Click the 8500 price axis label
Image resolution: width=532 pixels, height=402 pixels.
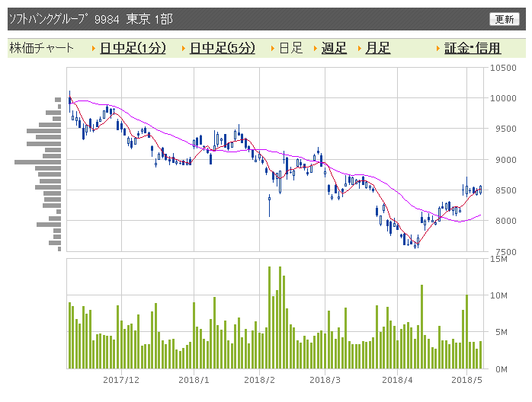tap(505, 190)
